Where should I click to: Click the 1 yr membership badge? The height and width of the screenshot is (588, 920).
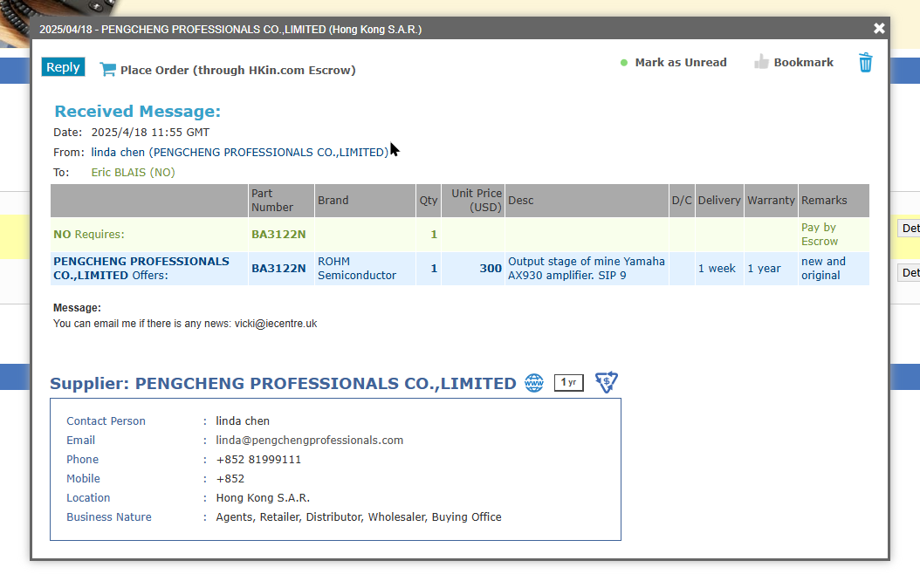(568, 382)
